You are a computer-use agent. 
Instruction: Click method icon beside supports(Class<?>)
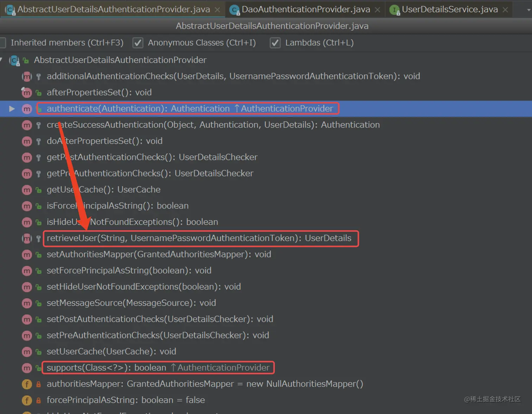(27, 368)
